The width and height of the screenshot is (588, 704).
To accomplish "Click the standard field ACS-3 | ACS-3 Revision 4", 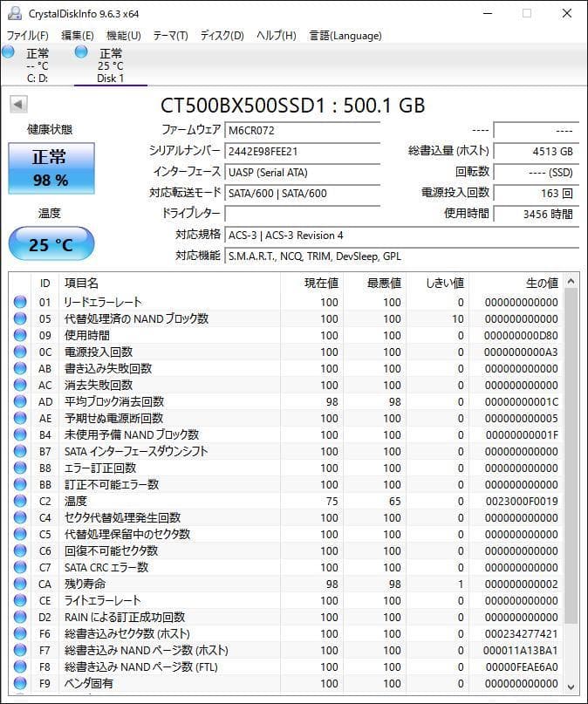I will 401,236.
